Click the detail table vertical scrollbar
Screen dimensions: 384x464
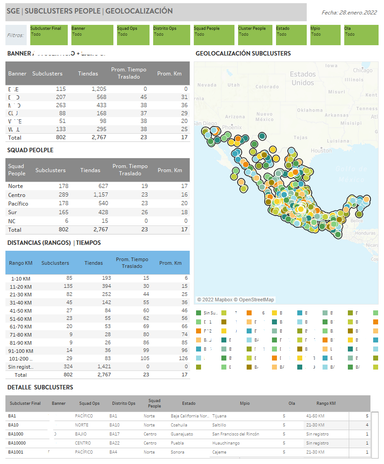[375, 435]
